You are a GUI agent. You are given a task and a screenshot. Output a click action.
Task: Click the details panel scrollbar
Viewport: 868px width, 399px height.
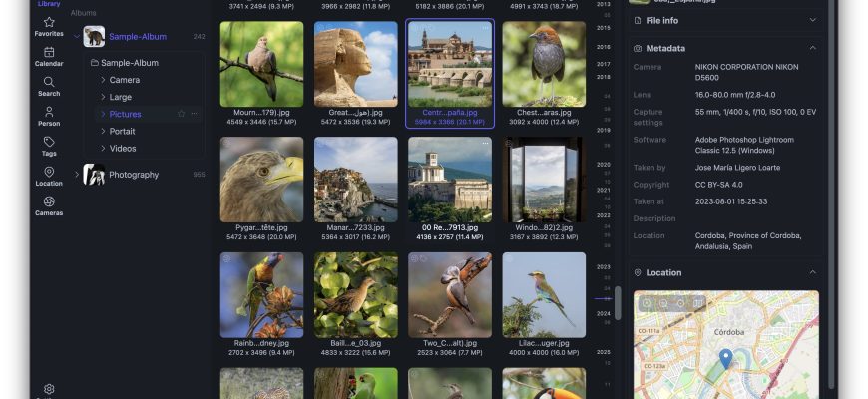pyautogui.click(x=831, y=194)
